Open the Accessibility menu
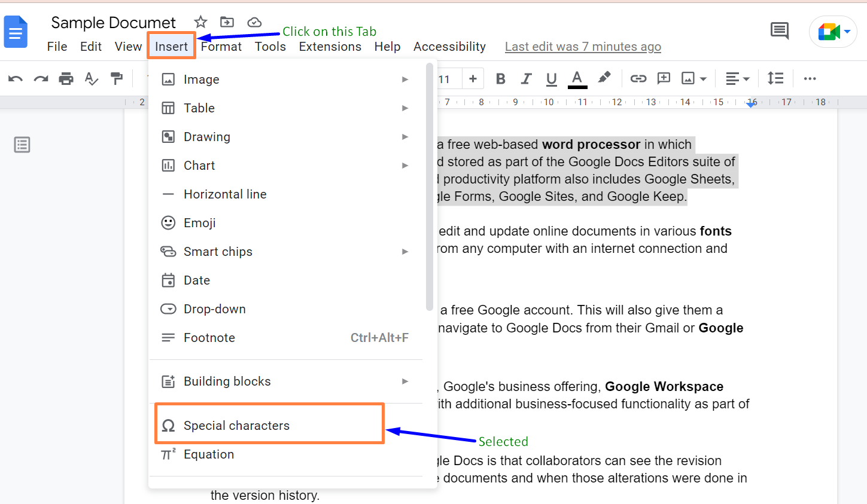Image resolution: width=867 pixels, height=504 pixels. (x=449, y=47)
